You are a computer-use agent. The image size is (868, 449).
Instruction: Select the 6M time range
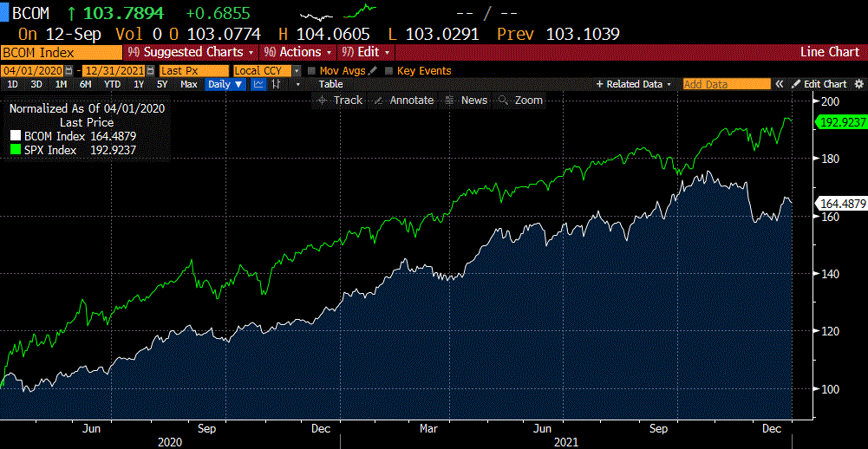85,84
